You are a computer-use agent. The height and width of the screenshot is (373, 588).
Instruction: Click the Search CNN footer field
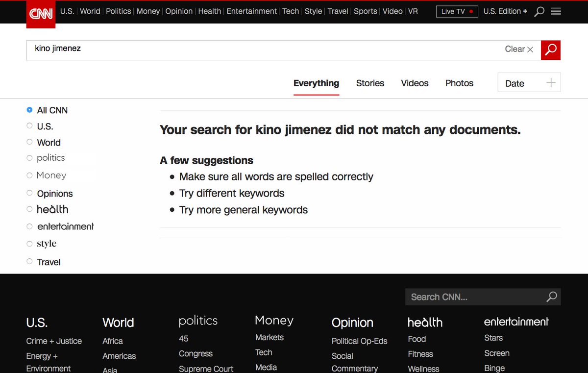click(475, 297)
